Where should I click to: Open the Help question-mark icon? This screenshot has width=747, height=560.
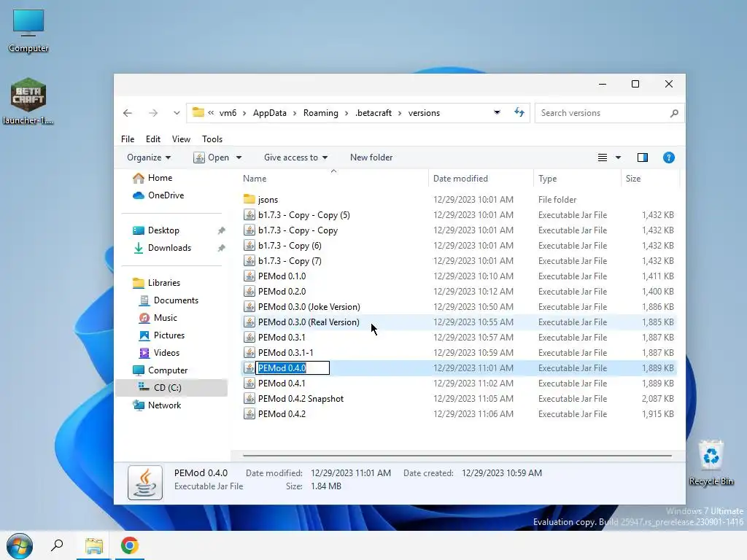point(668,157)
